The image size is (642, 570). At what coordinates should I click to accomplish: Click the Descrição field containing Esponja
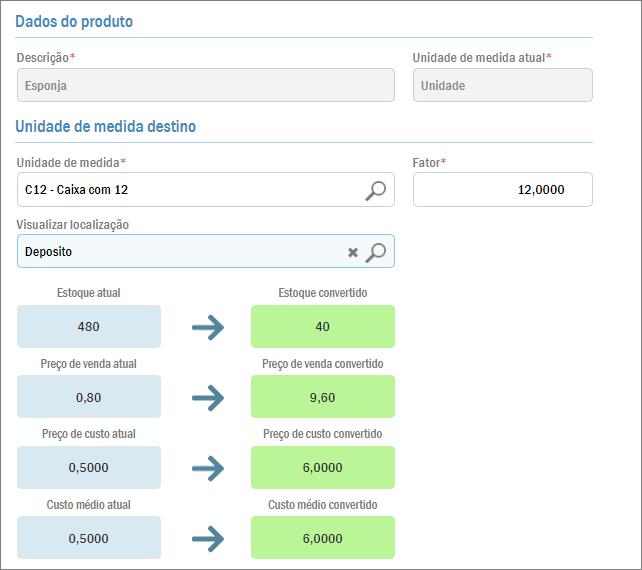click(x=205, y=86)
